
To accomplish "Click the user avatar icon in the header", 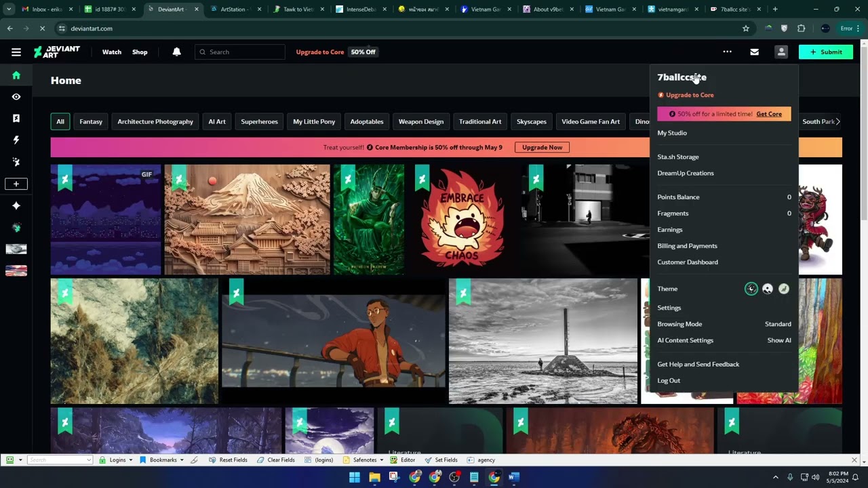I will tap(781, 52).
